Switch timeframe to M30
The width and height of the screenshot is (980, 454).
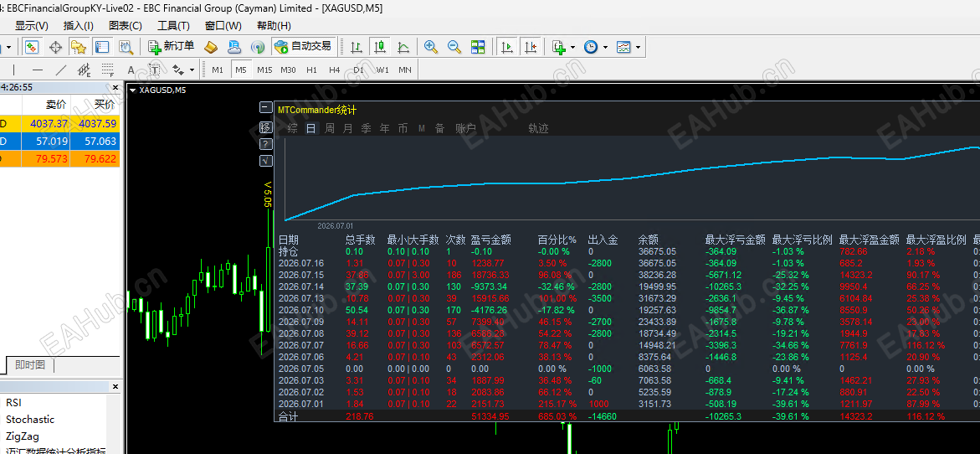(288, 70)
